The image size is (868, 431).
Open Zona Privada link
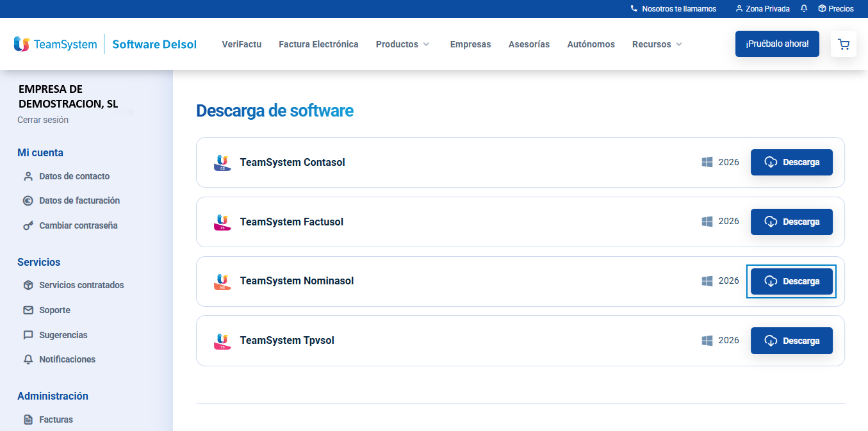point(767,9)
